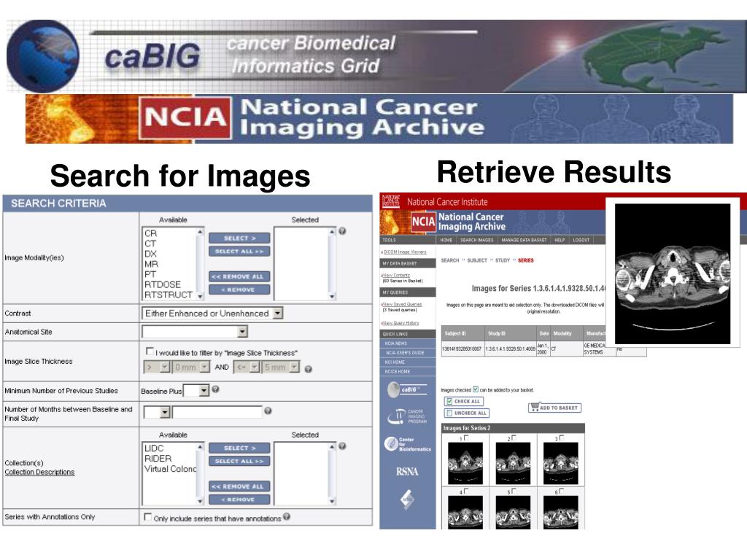The image size is (747, 560).
Task: Click SELECT ALL button for Image Modality
Action: coord(239,251)
